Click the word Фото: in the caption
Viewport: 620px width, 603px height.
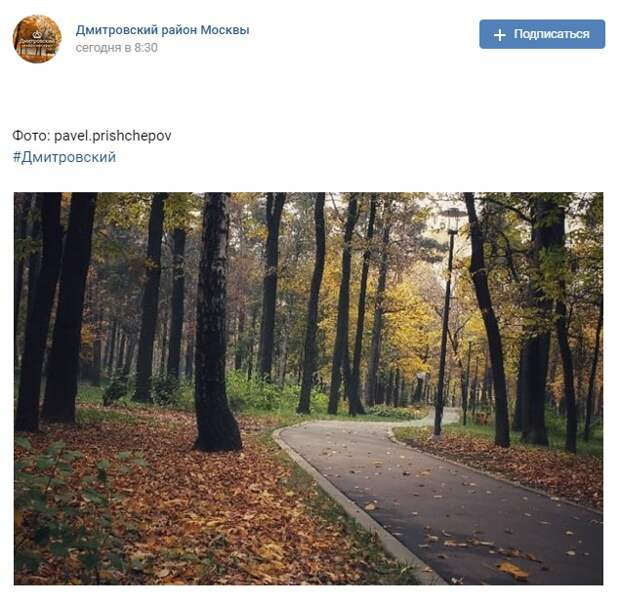(x=32, y=136)
